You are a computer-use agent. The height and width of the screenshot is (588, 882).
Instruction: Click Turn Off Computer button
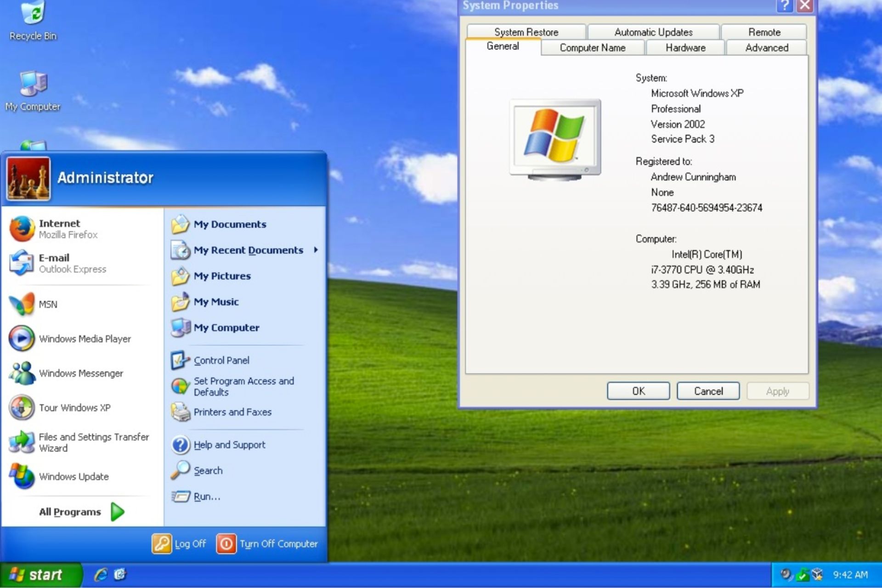tap(267, 544)
